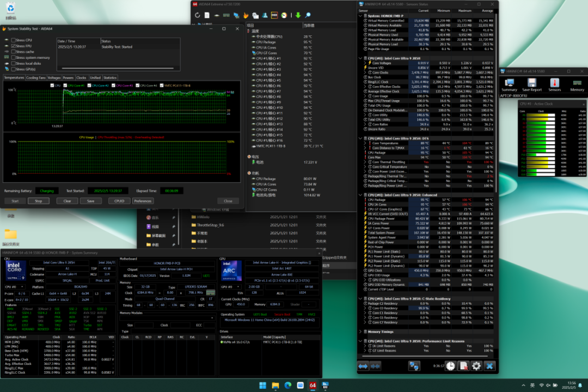Image resolution: width=588 pixels, height=392 pixels.
Task: Switch to Powers tab
Action: click(x=68, y=78)
